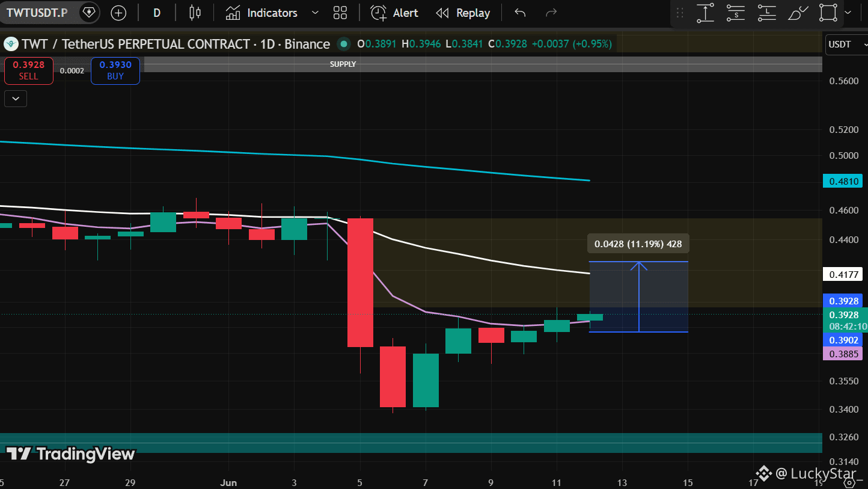Click the spread value 0.0002
868x489 pixels.
[x=72, y=70]
